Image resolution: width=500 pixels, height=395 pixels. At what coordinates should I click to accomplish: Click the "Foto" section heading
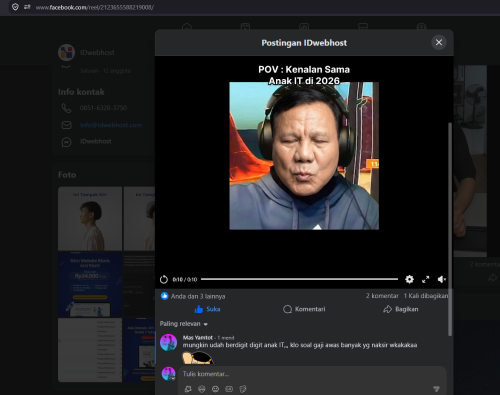pyautogui.click(x=67, y=175)
